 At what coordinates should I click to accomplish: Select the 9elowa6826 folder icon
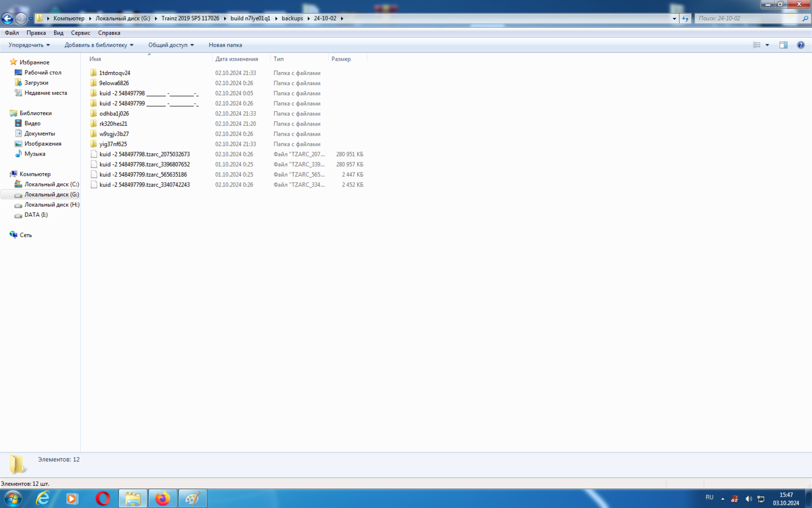[x=94, y=83]
